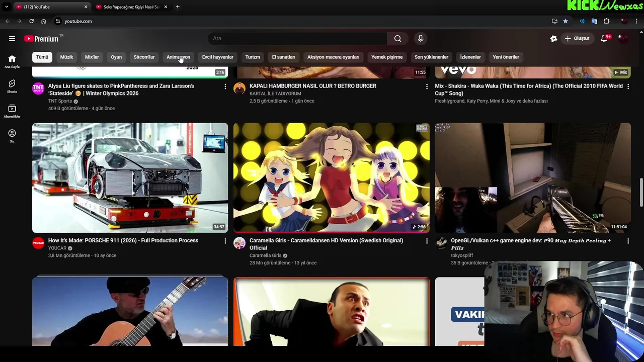
Task: Click the browser back arrow
Action: (x=7, y=21)
